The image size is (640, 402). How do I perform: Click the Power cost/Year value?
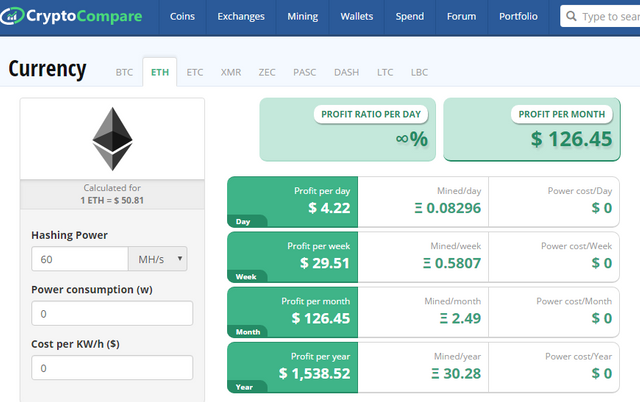(602, 373)
